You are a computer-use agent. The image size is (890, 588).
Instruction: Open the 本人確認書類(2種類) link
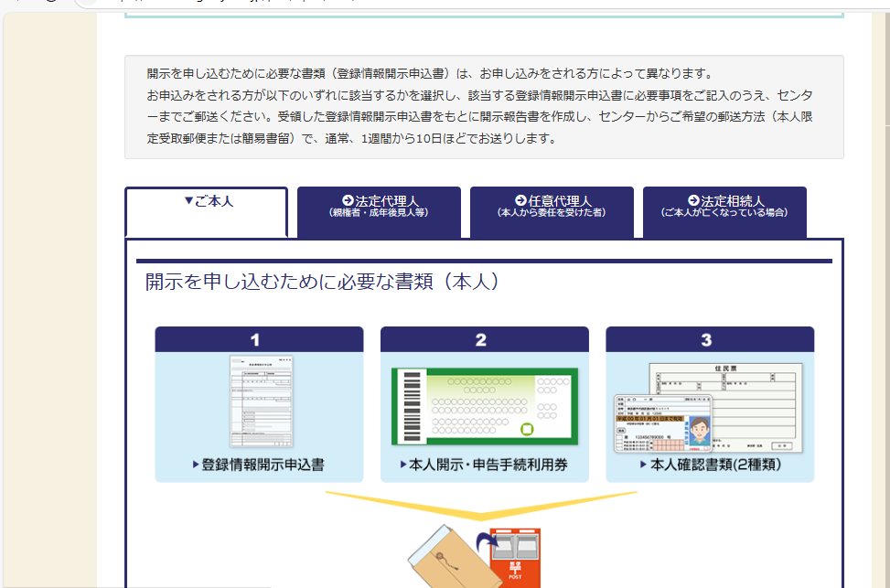coord(714,465)
